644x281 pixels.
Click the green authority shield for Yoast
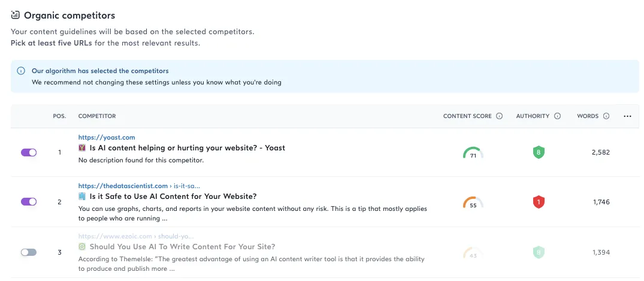click(x=539, y=153)
